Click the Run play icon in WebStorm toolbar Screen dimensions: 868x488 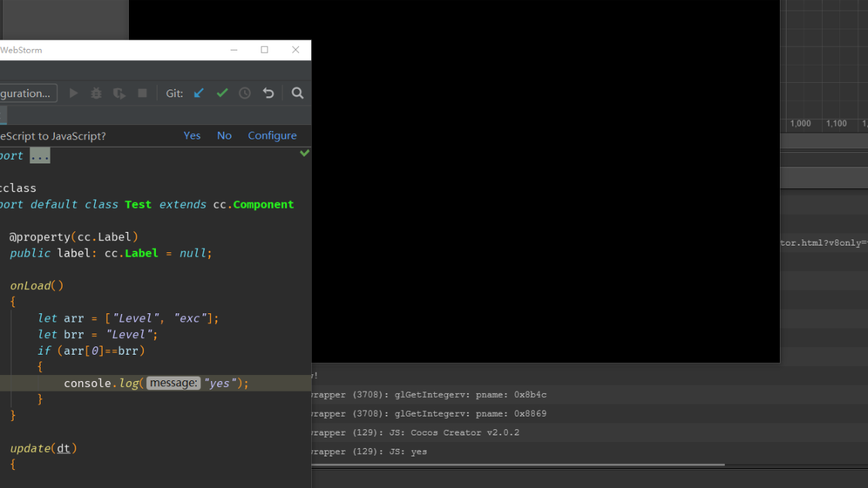pos(74,93)
